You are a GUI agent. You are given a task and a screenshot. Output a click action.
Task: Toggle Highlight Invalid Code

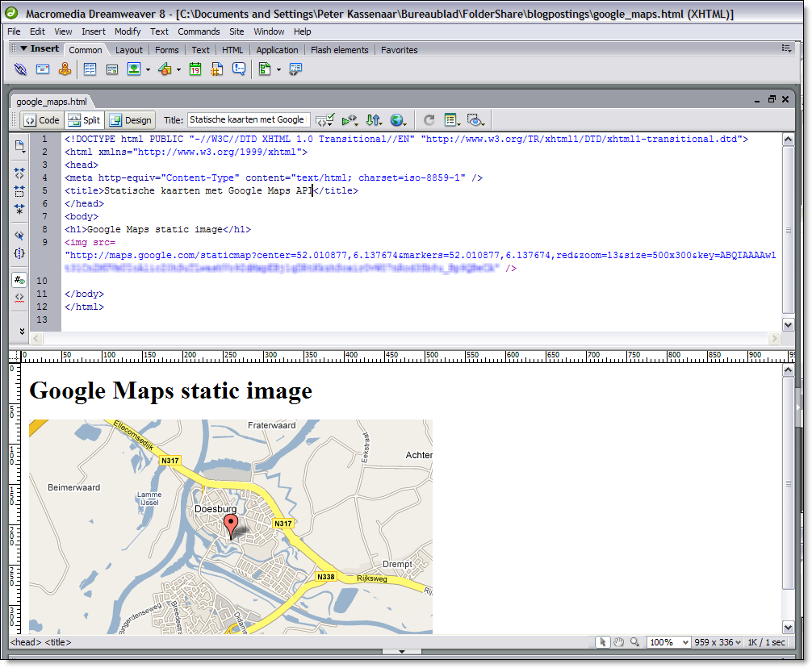click(19, 298)
